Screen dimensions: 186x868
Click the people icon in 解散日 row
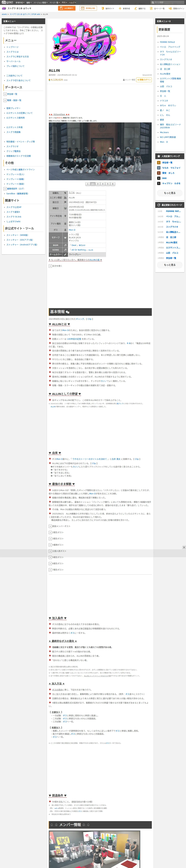[65, 208]
